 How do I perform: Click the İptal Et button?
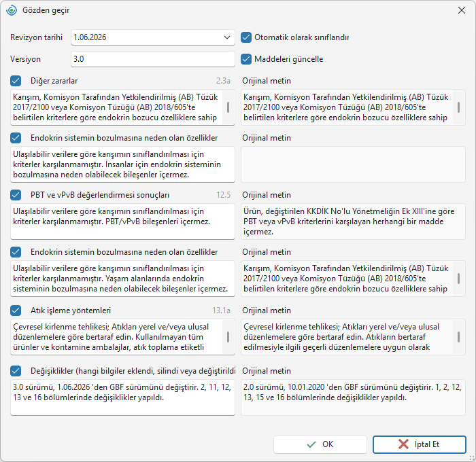420,444
